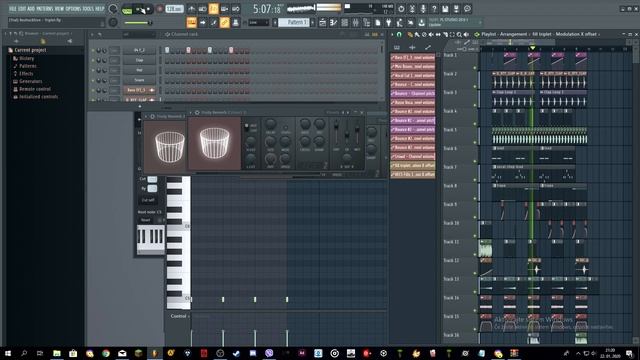The width and height of the screenshot is (640, 360).
Task: Select the select-rectangle tool in playlist toolbar
Action: (x=452, y=35)
